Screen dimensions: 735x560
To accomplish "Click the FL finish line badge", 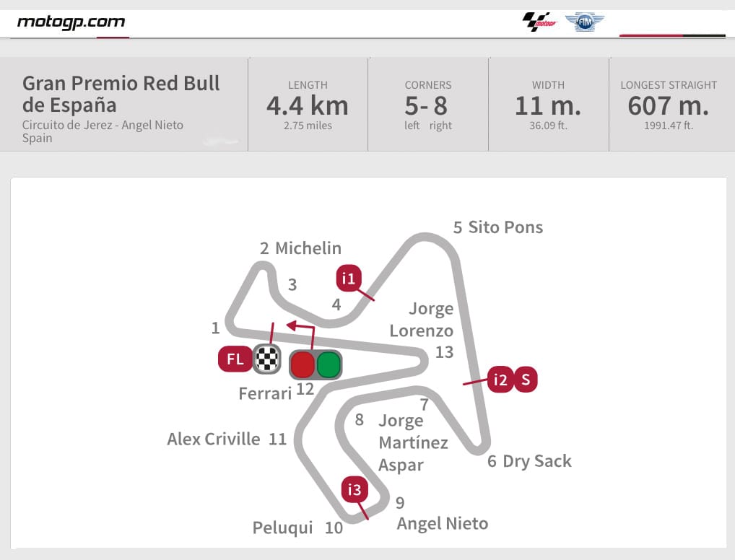I will (x=235, y=359).
